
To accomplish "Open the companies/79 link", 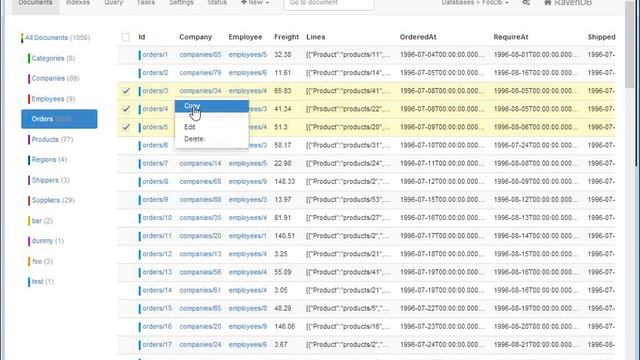I will [x=200, y=73].
